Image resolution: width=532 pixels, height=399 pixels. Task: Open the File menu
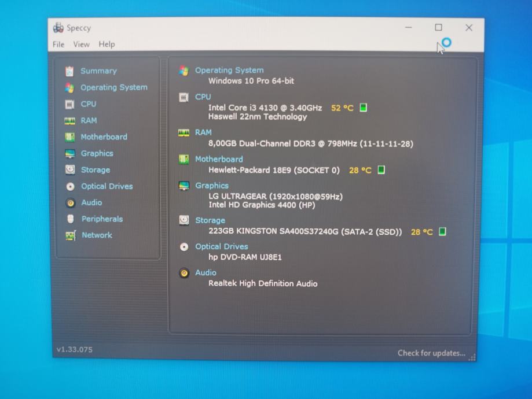58,45
